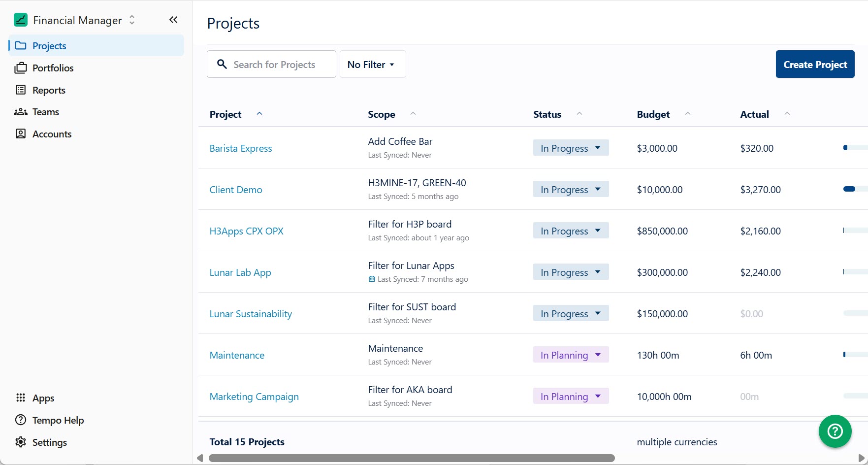The height and width of the screenshot is (465, 868).
Task: Open Settings using the gear icon
Action: point(20,442)
